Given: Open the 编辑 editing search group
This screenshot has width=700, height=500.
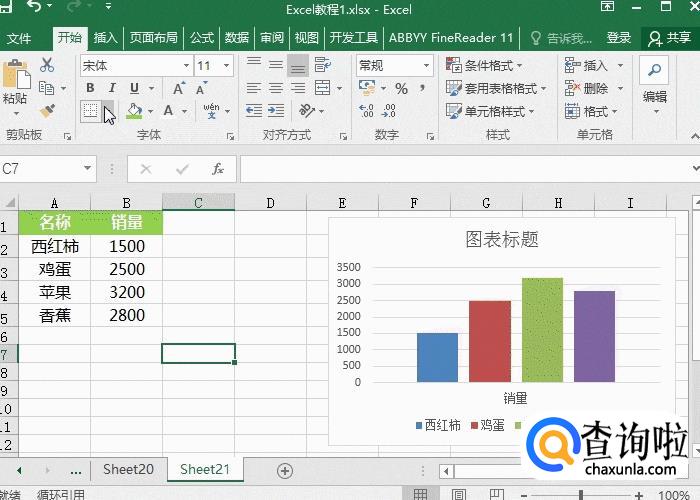Looking at the screenshot, I should (654, 85).
